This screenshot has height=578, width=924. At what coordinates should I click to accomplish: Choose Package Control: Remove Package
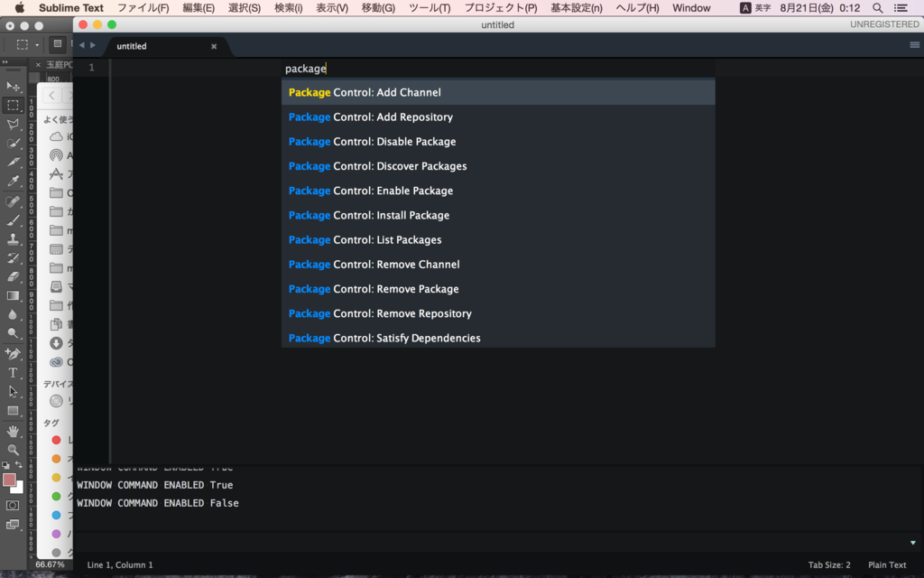(x=498, y=289)
